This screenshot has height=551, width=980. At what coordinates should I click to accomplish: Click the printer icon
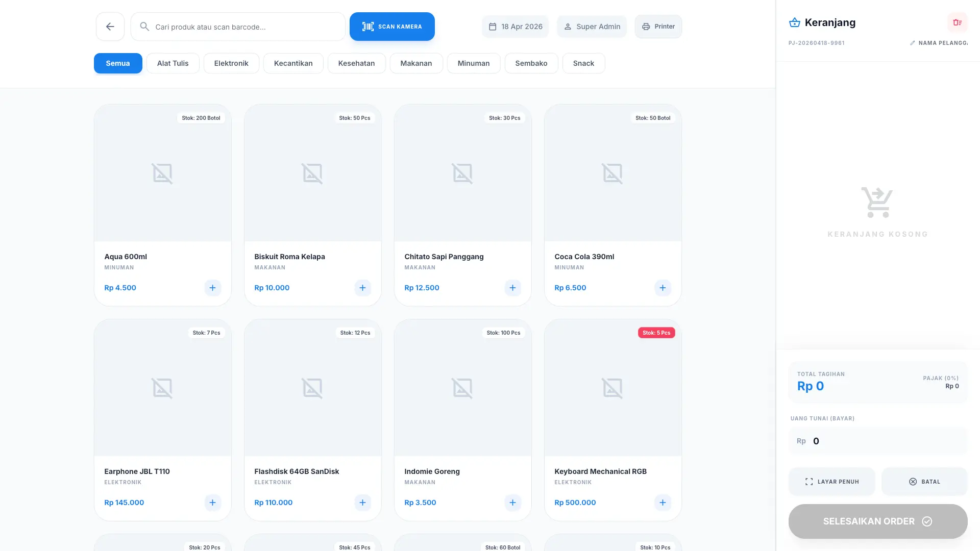(646, 27)
